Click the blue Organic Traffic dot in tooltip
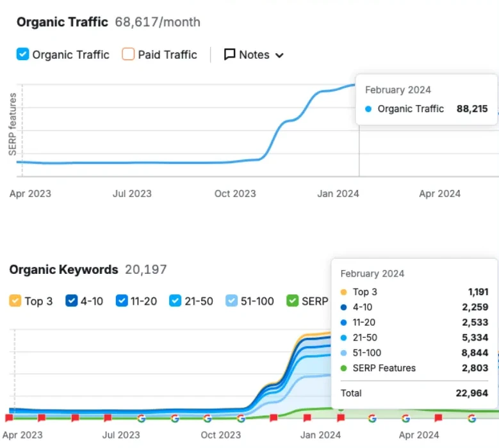 pos(368,109)
